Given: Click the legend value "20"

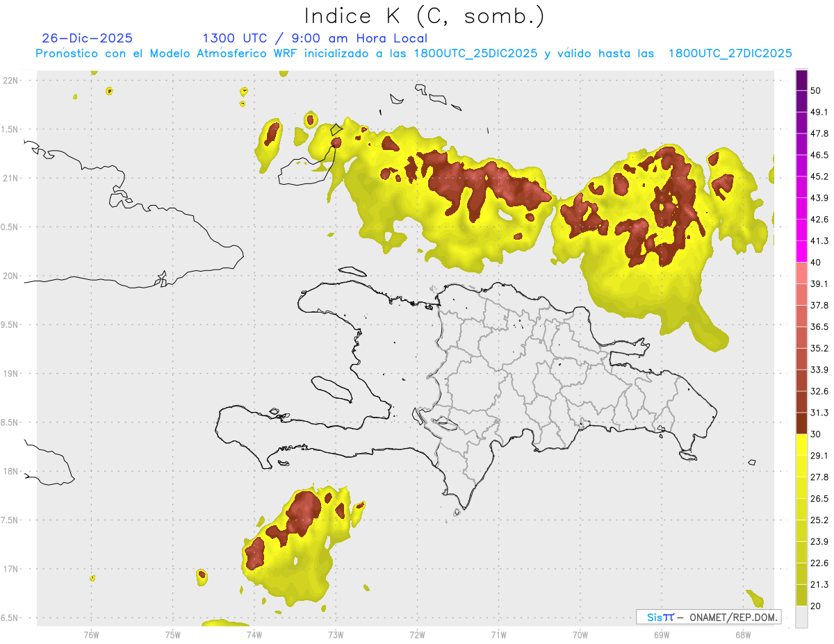Looking at the screenshot, I should [x=815, y=606].
